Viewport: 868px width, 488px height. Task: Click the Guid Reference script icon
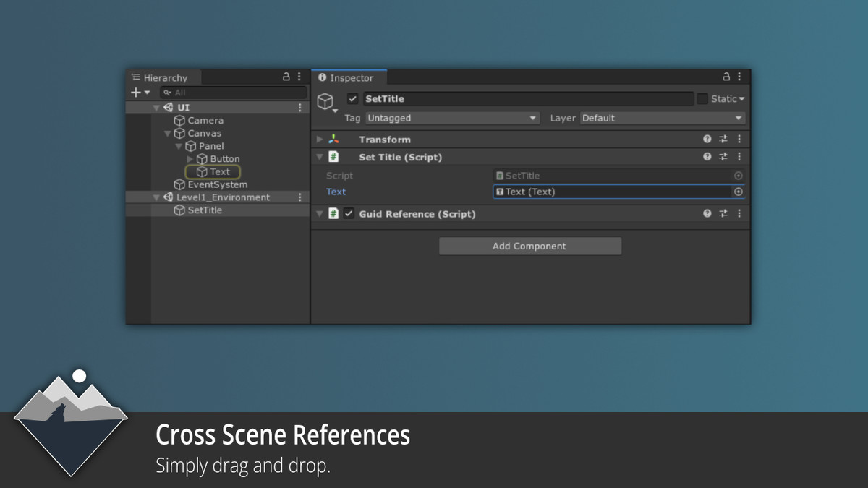tap(333, 214)
